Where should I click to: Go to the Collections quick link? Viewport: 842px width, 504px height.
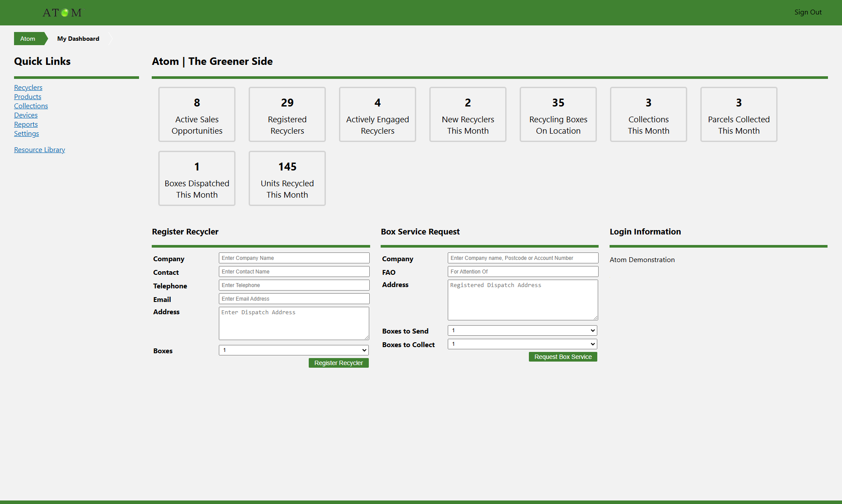coord(31,106)
